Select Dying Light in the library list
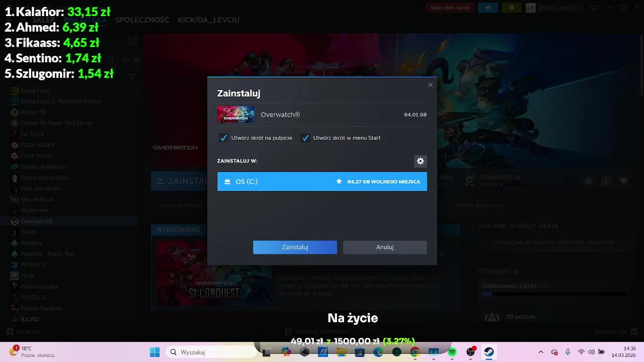This screenshot has width=644, height=362. (x=35, y=90)
